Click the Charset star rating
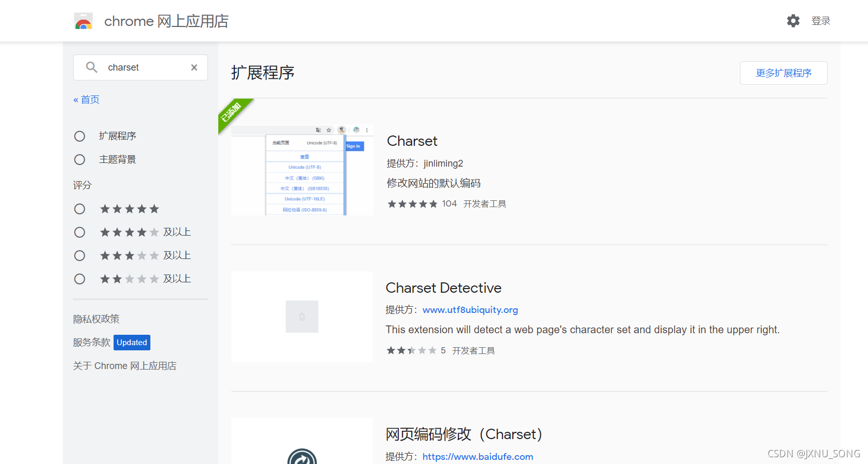868x464 pixels. click(x=413, y=204)
